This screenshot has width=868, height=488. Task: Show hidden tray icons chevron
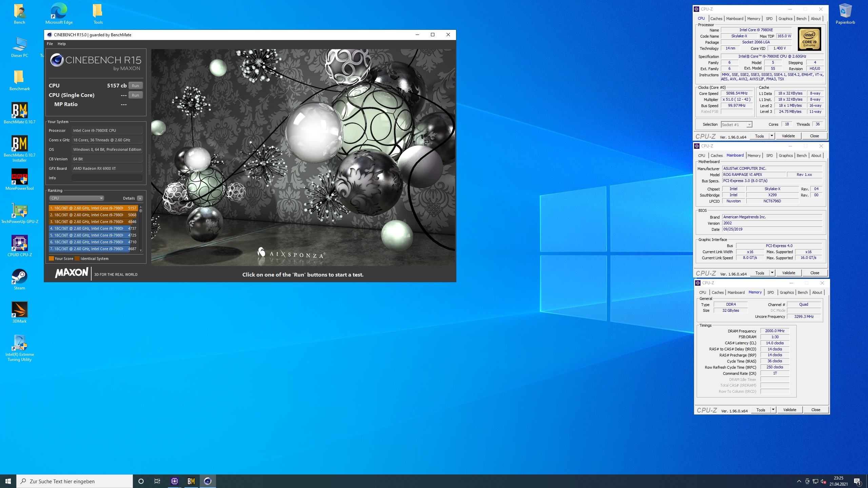click(799, 481)
